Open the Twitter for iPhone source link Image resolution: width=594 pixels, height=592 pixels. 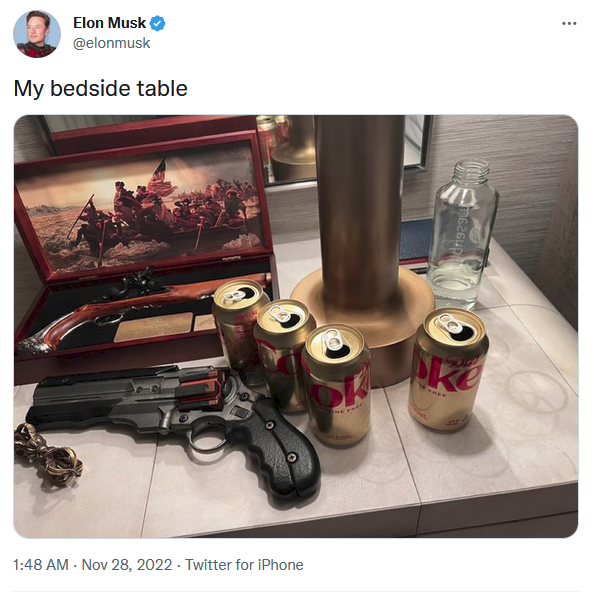point(244,565)
